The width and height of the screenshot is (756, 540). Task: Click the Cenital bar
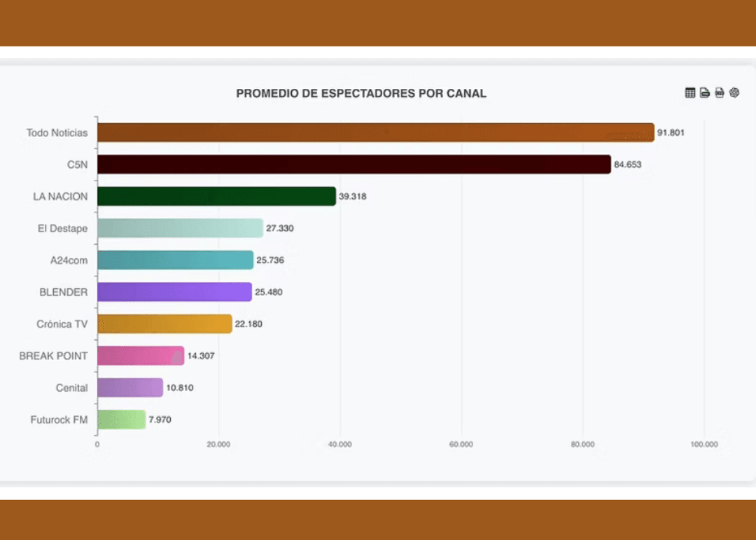tap(129, 388)
